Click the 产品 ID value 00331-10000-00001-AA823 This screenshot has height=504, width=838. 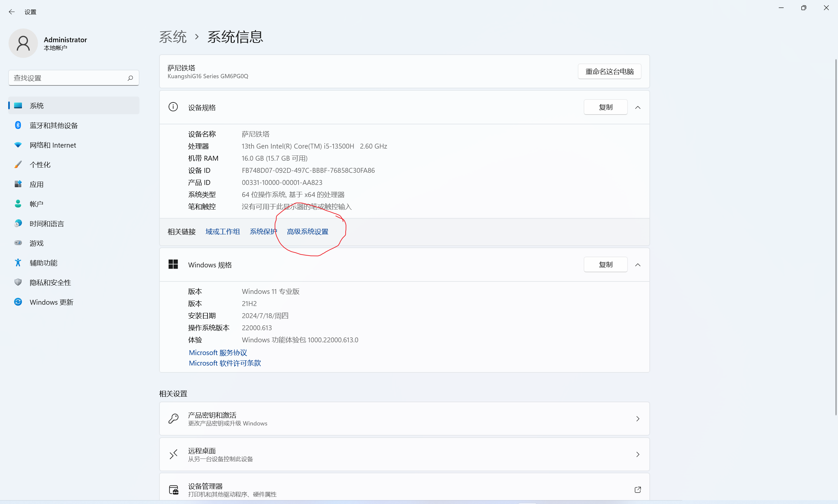[282, 183]
